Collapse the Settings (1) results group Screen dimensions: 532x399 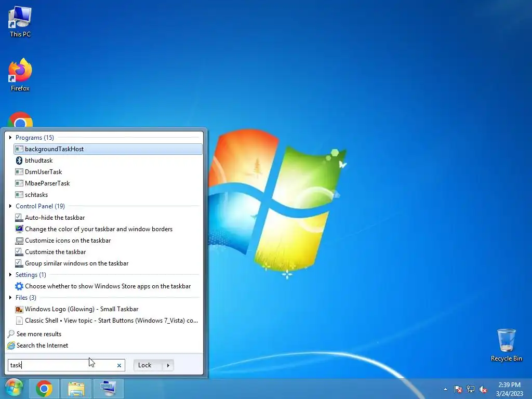pos(10,274)
